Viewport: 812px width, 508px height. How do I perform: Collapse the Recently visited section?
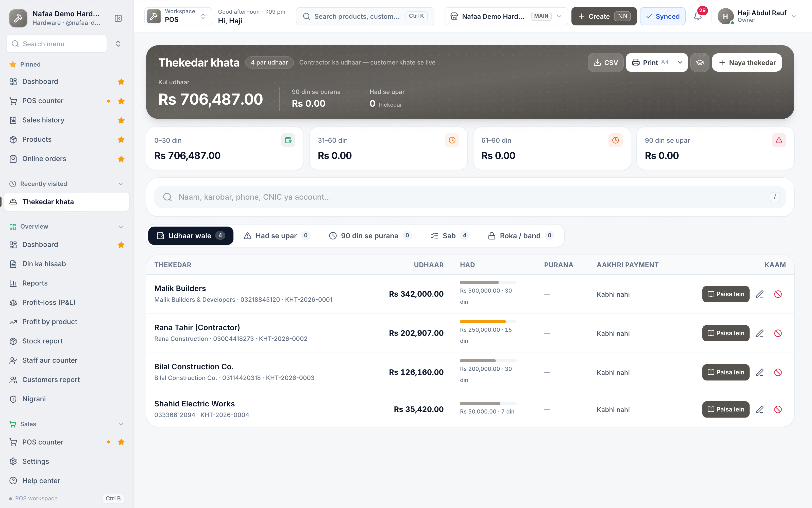[121, 184]
